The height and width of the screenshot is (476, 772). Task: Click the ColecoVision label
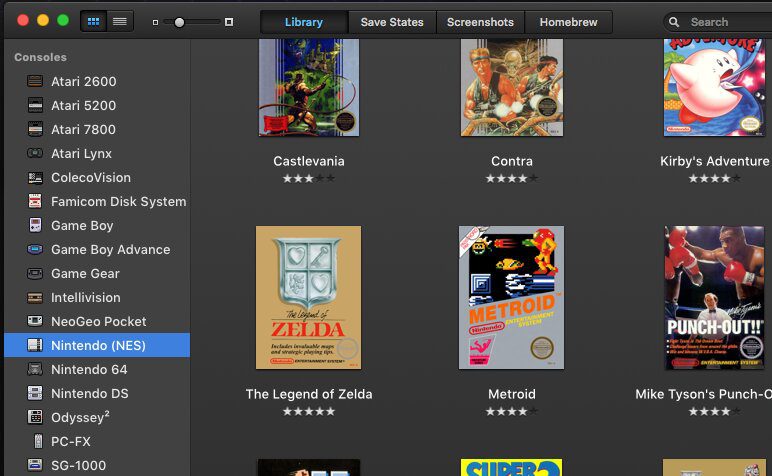[91, 178]
